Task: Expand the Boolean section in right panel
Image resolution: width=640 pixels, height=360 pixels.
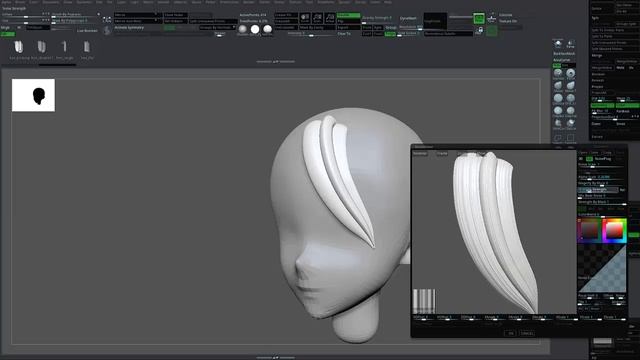Action: tap(598, 74)
